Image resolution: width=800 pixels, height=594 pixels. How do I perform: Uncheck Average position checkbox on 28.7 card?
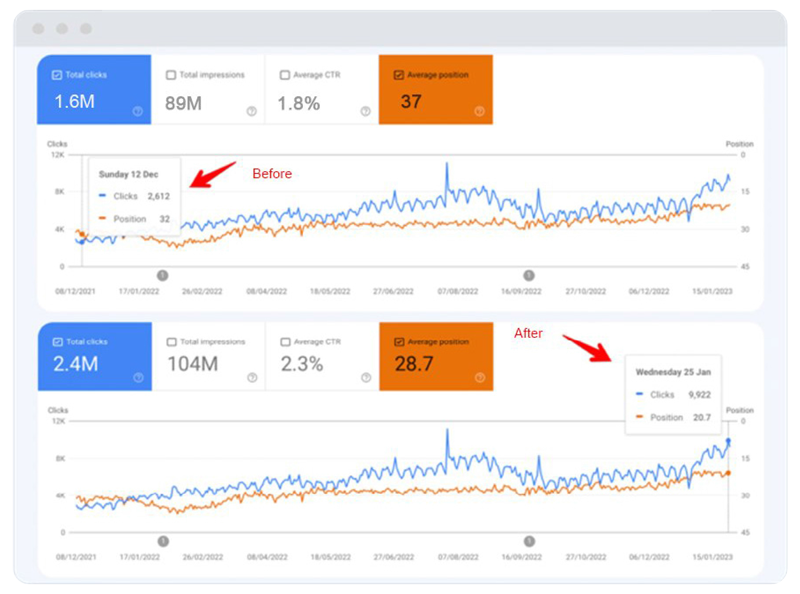pyautogui.click(x=399, y=342)
